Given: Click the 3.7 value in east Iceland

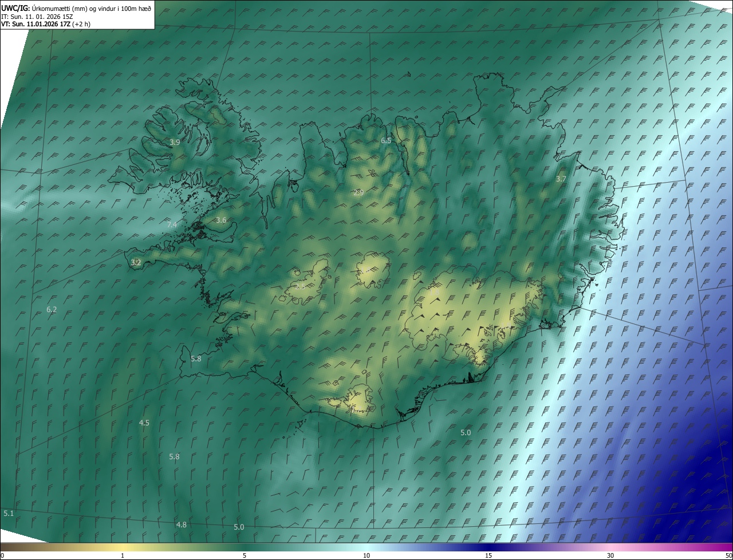Looking at the screenshot, I should click(x=561, y=179).
